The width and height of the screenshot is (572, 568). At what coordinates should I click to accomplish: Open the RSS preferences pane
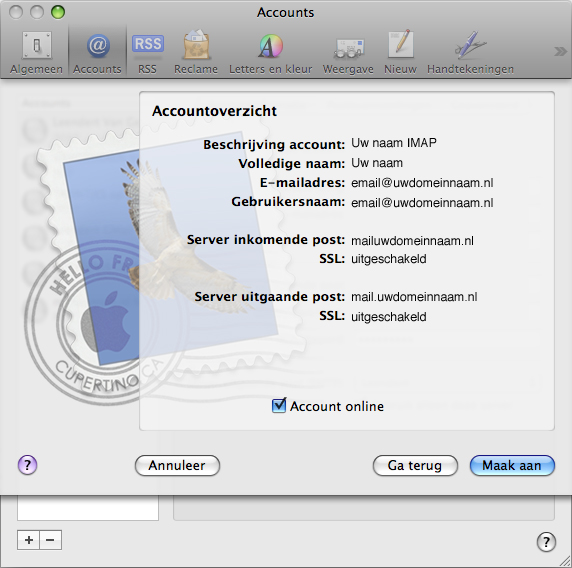(147, 52)
